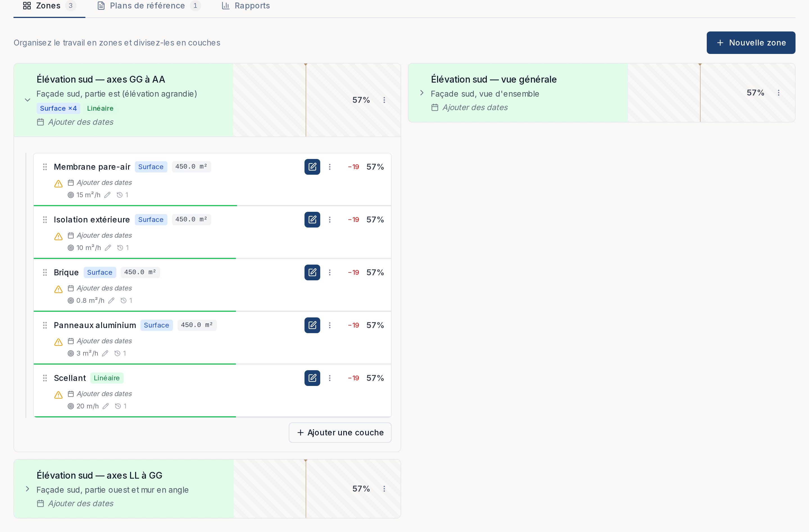809x532 pixels.
Task: Add dates for Brique layer
Action: pos(100,288)
